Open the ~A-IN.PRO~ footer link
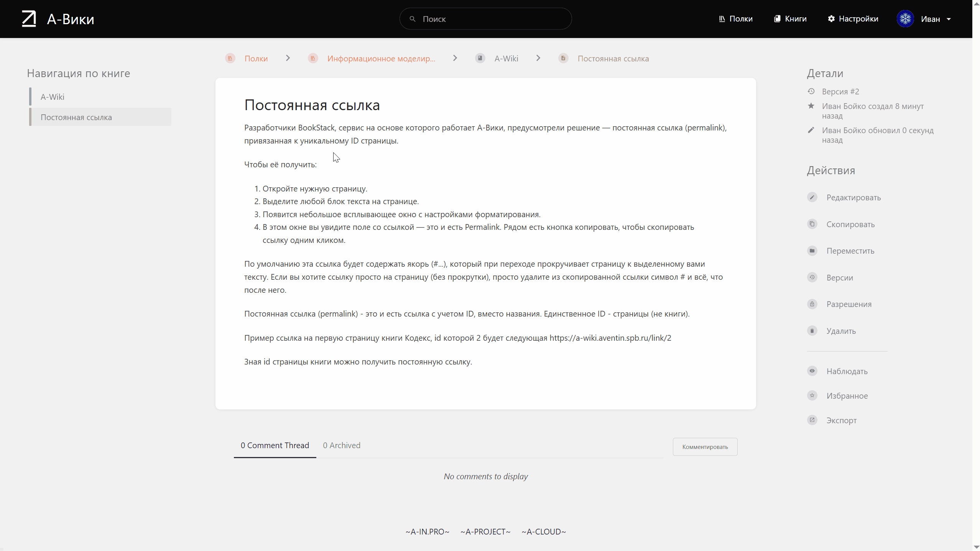 (428, 532)
